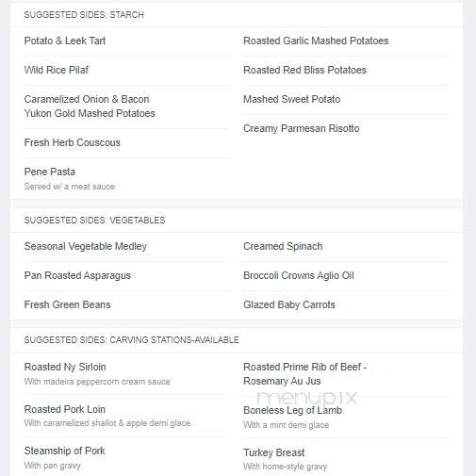Select Caramelized Onion & Bacon Yukon Gold Mashed Potatoes

(x=90, y=107)
